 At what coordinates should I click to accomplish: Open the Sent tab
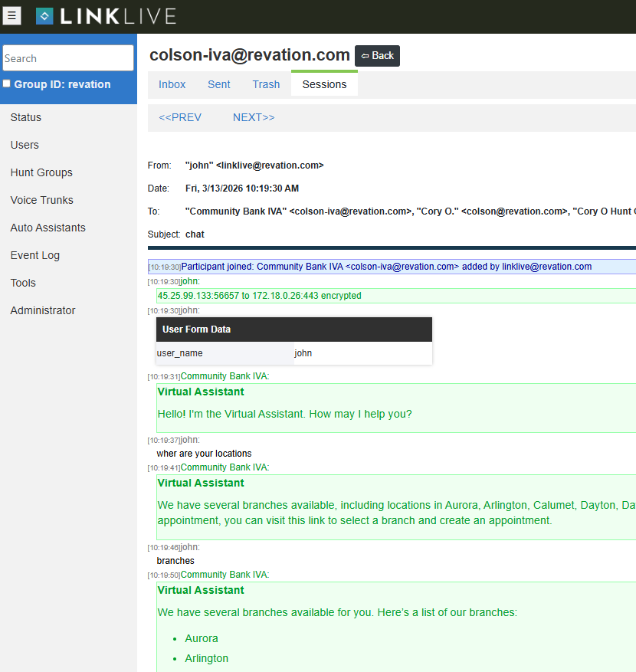pos(219,84)
